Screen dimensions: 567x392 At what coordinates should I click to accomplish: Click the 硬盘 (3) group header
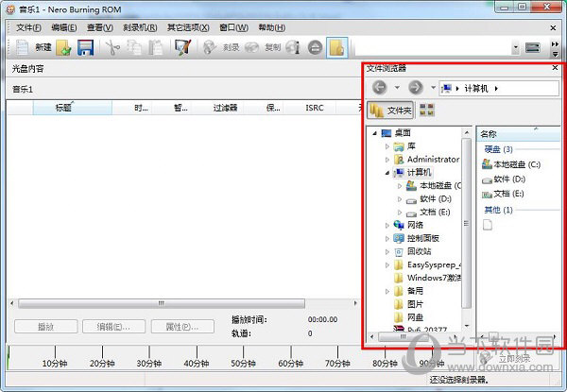point(498,149)
